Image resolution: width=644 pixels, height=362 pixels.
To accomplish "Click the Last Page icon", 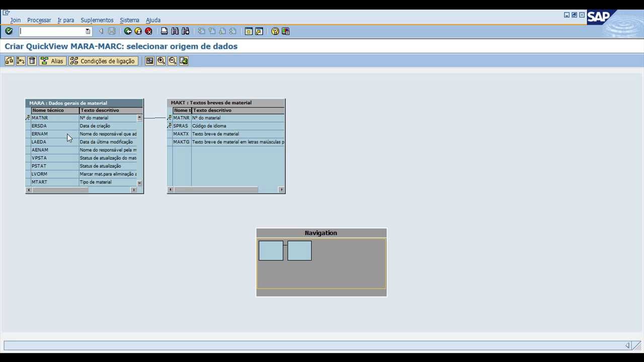I will (x=232, y=31).
